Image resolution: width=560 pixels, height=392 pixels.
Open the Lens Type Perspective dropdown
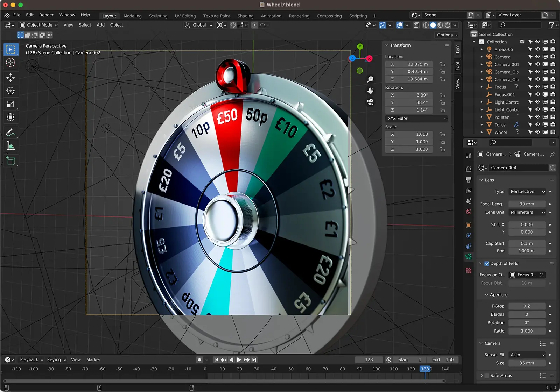tap(527, 192)
